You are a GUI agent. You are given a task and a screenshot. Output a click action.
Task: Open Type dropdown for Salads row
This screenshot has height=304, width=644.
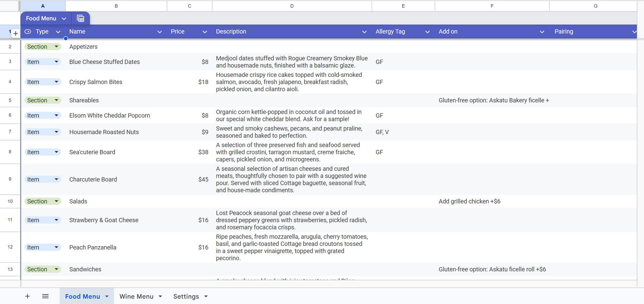(57, 201)
